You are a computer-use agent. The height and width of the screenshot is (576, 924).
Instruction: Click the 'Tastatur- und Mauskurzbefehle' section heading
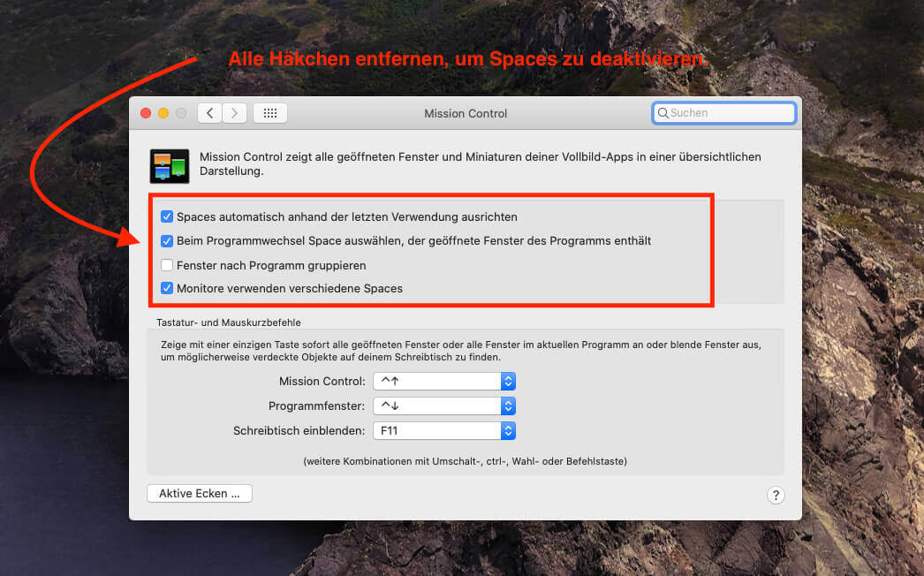229,322
